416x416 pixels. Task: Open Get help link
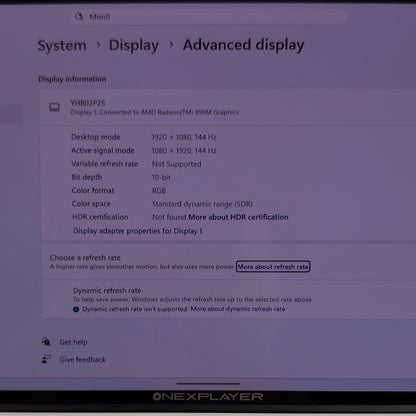(x=73, y=342)
